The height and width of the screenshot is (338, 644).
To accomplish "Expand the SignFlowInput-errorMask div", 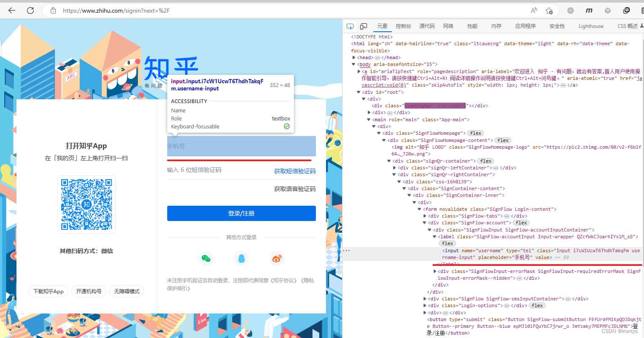I will (x=435, y=271).
